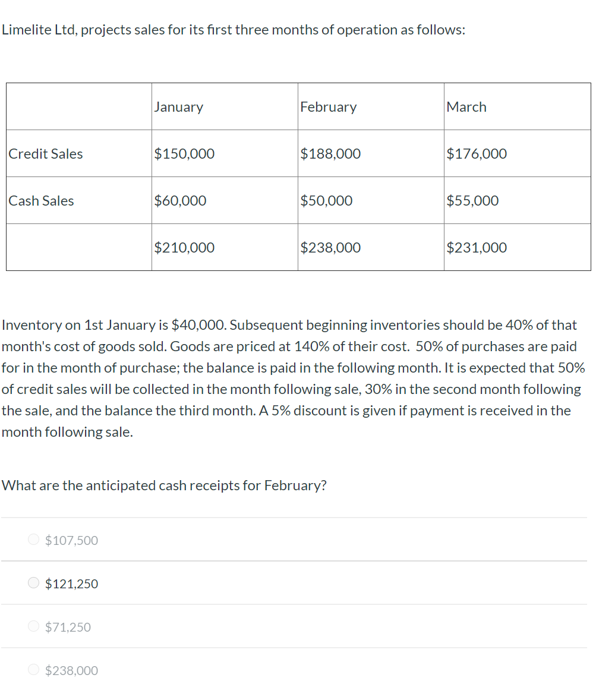
Task: Click the $150,000 credit sales cell
Action: [184, 153]
